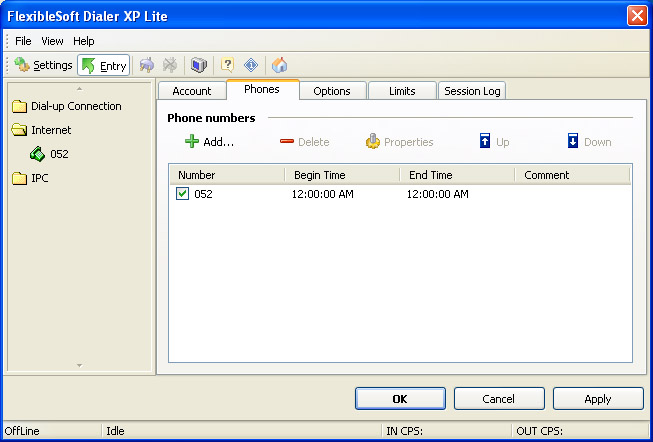Uncheck the 052 phone number checkbox
This screenshot has height=442, width=653.
(182, 194)
